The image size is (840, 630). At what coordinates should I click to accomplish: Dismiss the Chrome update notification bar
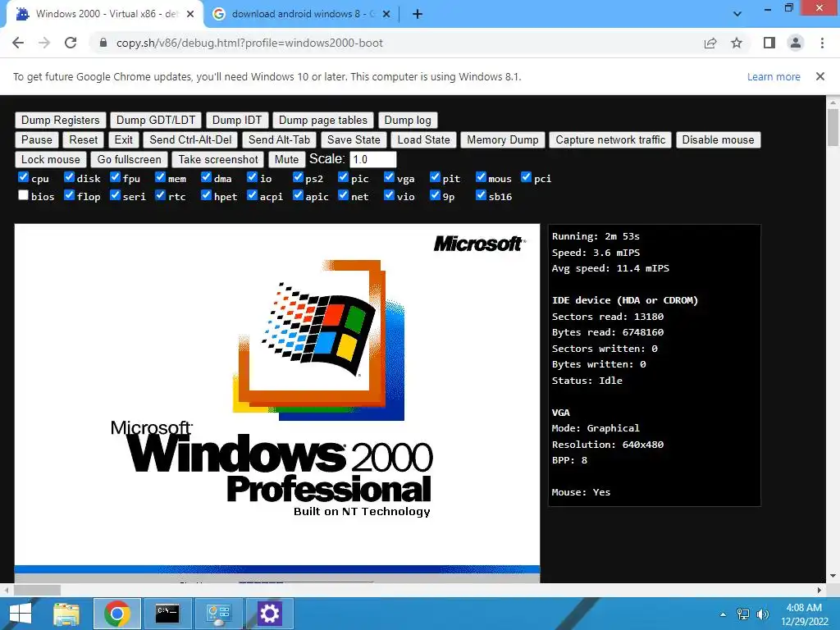820,76
